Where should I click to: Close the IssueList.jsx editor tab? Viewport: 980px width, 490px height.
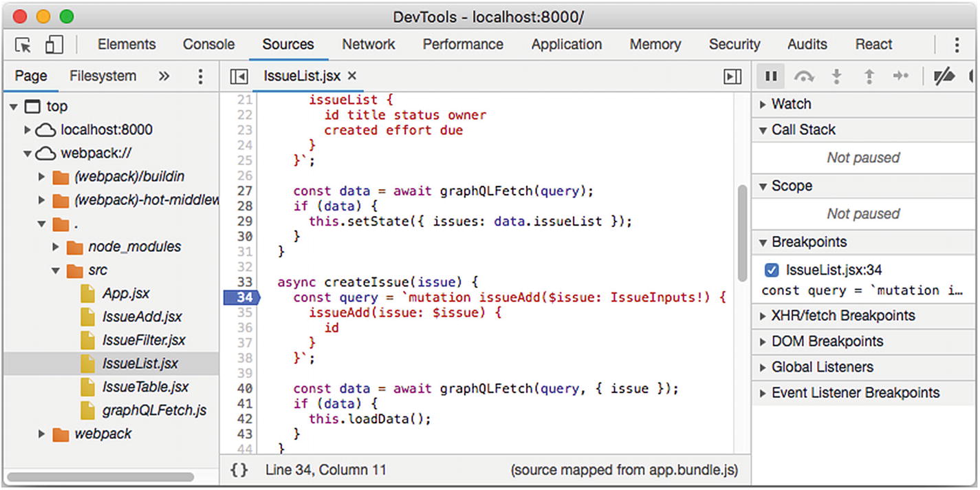(x=352, y=76)
